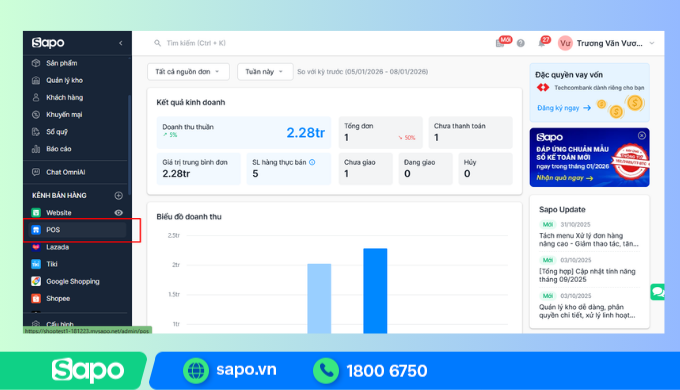The image size is (680, 390).
Task: Click the search magnifier icon
Action: (157, 43)
